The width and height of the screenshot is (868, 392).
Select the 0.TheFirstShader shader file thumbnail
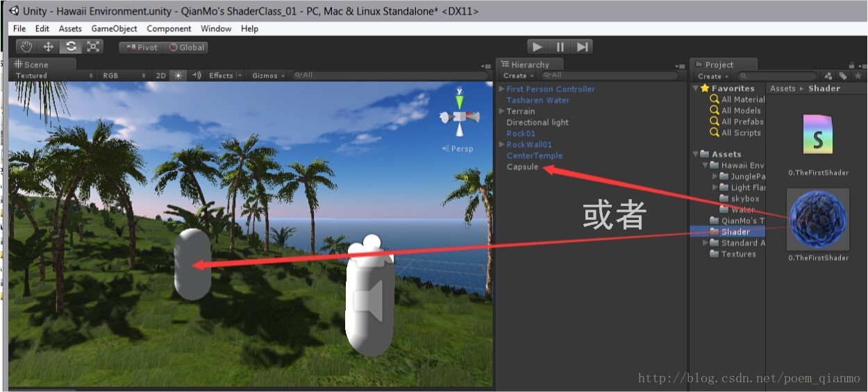[x=818, y=134]
